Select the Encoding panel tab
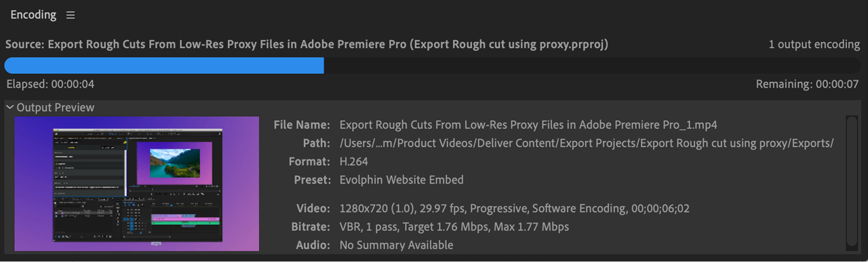868x262 pixels. [33, 15]
